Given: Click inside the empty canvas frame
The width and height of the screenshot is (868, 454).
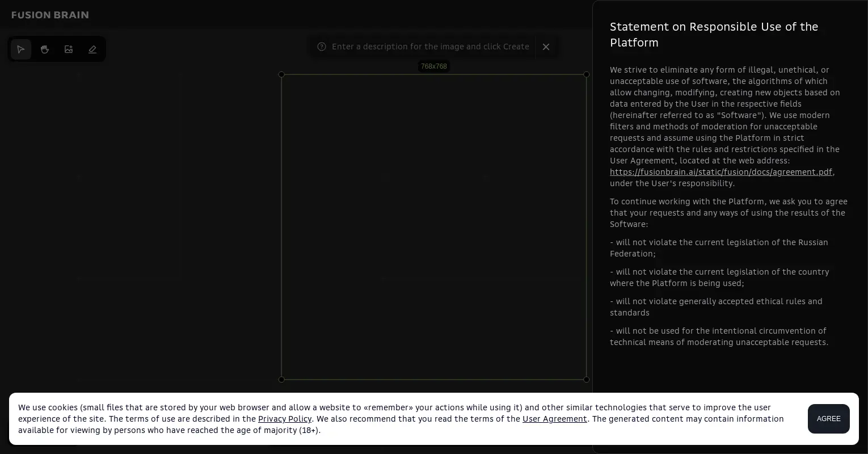Looking at the screenshot, I should (434, 227).
